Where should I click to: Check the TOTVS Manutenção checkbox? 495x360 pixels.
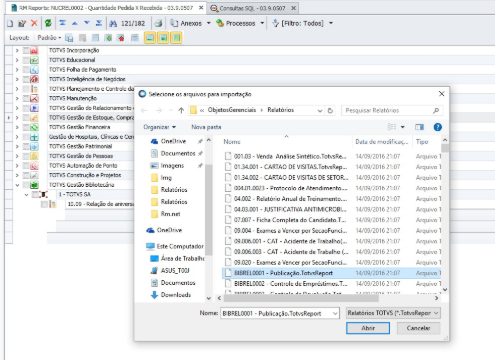(26, 99)
